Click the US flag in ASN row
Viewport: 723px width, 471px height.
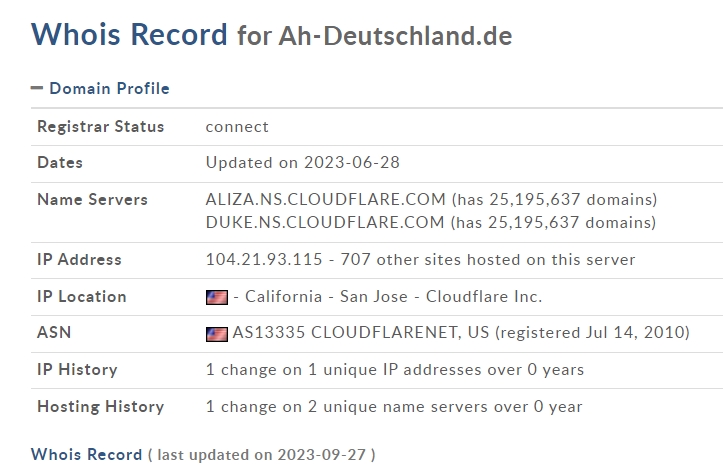tap(217, 334)
